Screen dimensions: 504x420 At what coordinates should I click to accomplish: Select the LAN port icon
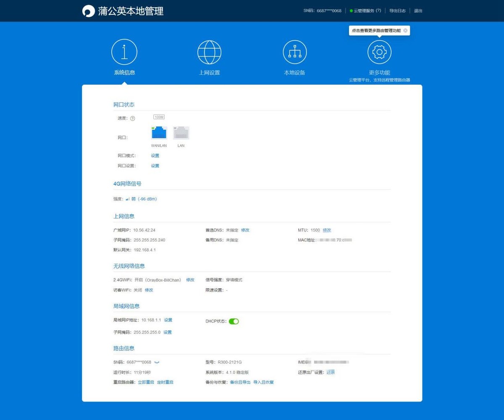pos(181,132)
